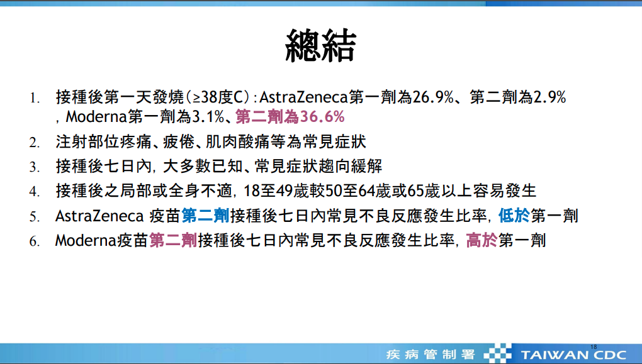This screenshot has width=642, height=364.
Task: Click the checkered Taiwan CDC logo icon
Action: pyautogui.click(x=498, y=353)
